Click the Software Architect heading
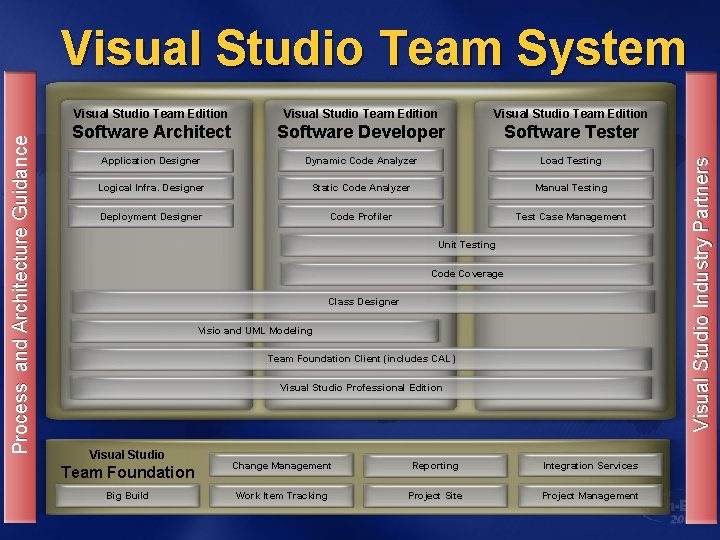The width and height of the screenshot is (720, 540). click(x=152, y=132)
